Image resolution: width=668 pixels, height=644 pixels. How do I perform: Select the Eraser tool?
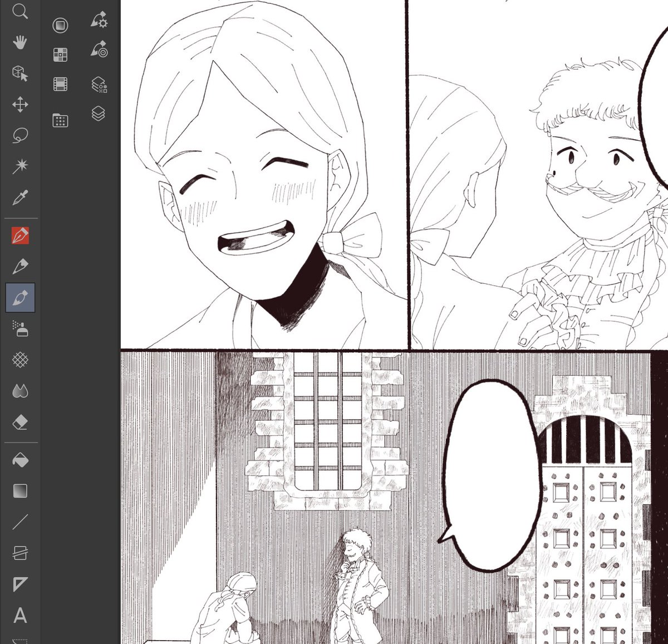[20, 422]
